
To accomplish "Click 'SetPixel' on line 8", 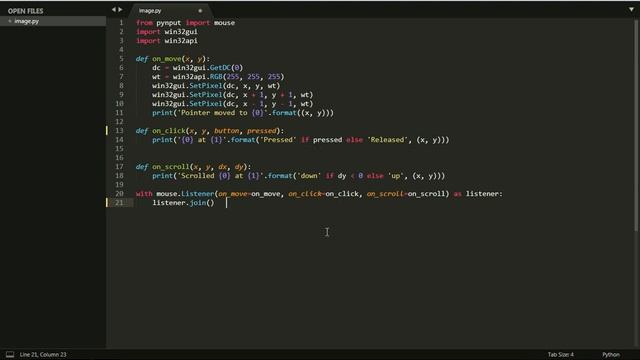I will coord(206,86).
